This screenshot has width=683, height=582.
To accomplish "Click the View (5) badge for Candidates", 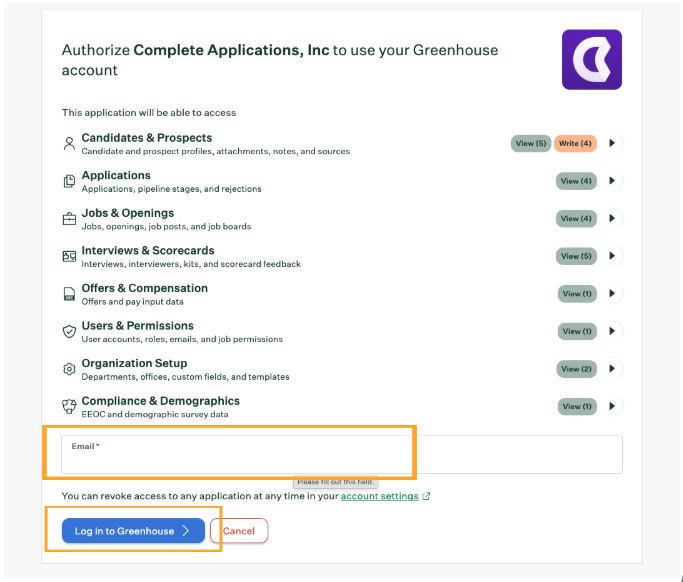I will tap(531, 143).
